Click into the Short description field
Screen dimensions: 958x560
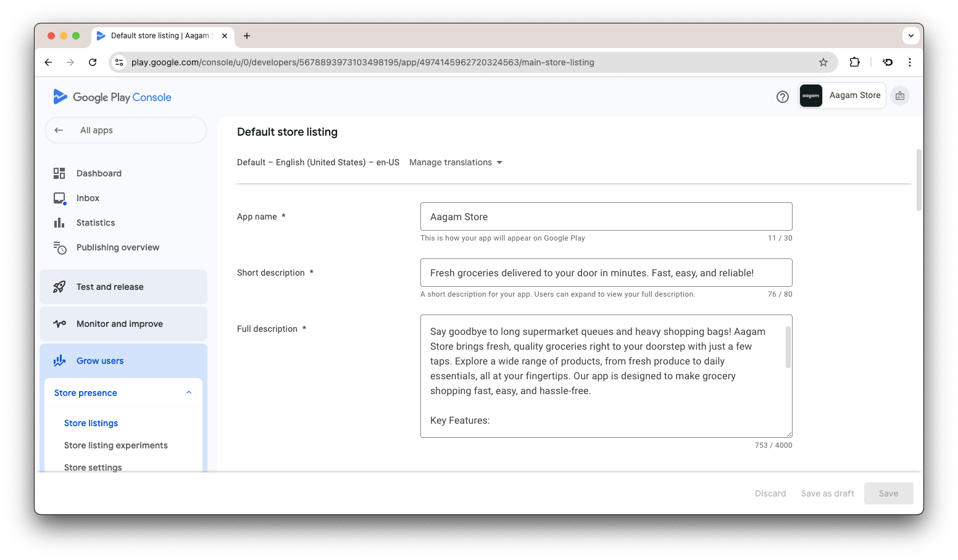[x=606, y=273]
